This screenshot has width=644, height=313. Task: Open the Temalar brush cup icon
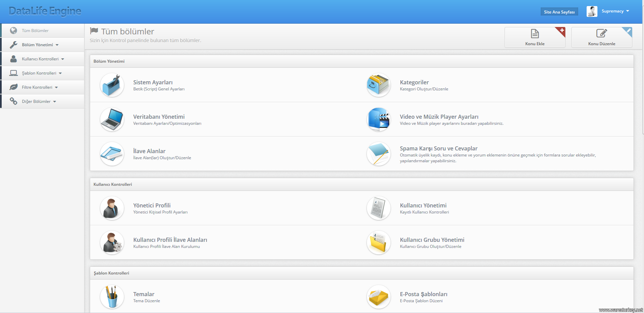tap(112, 297)
